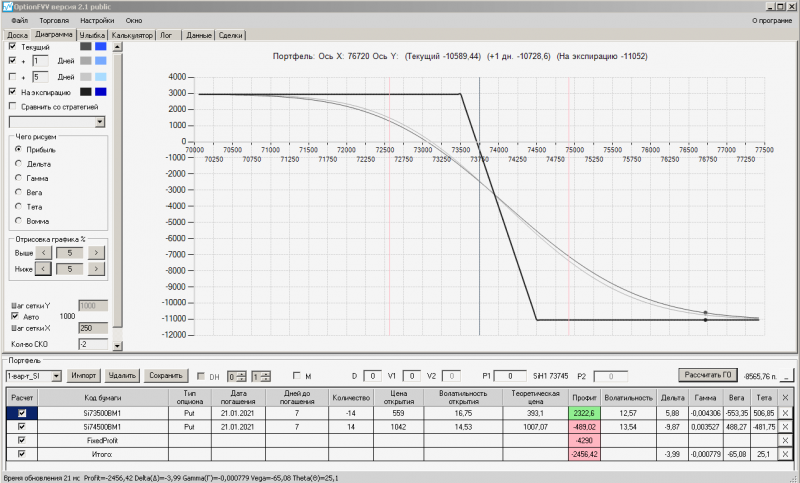Click the small underscore button beside -8565,76 п.
This screenshot has height=483, width=800.
[x=787, y=376]
